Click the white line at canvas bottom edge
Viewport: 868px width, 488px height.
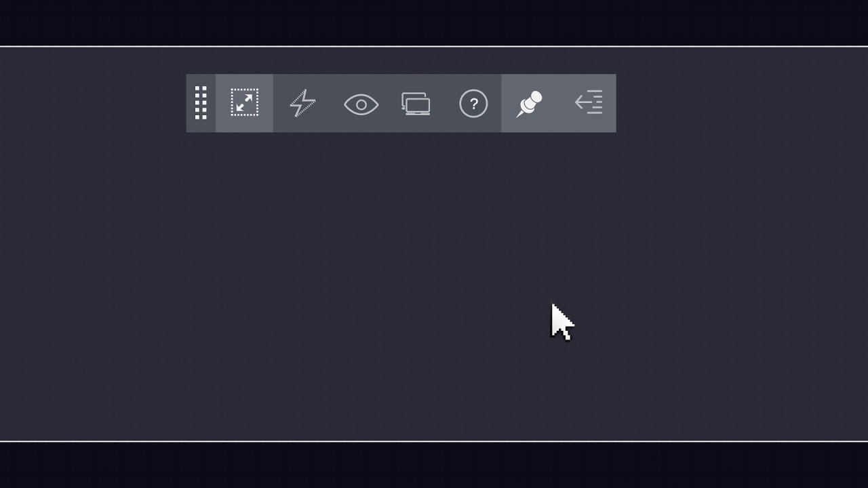[434, 441]
